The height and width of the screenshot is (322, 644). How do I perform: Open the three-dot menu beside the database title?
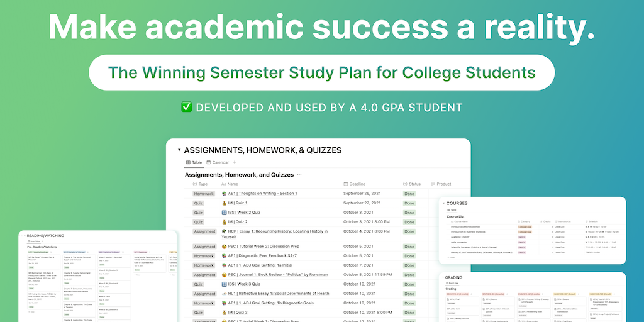coord(299,174)
